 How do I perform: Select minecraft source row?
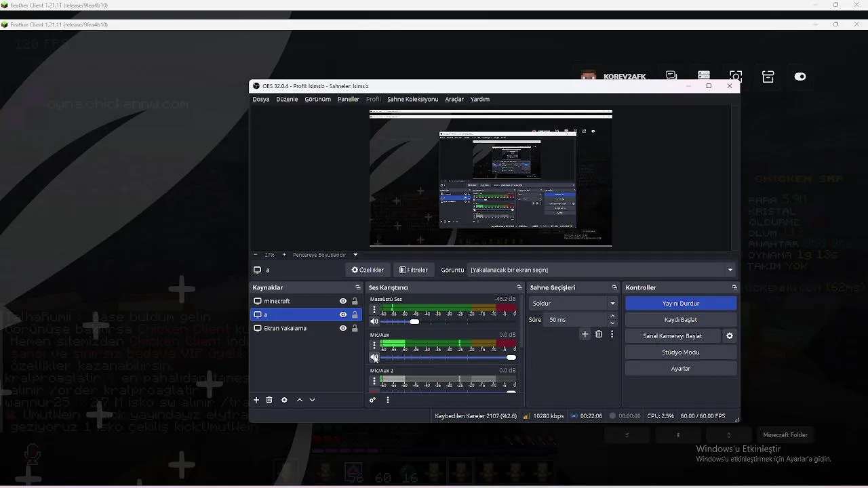pos(306,301)
